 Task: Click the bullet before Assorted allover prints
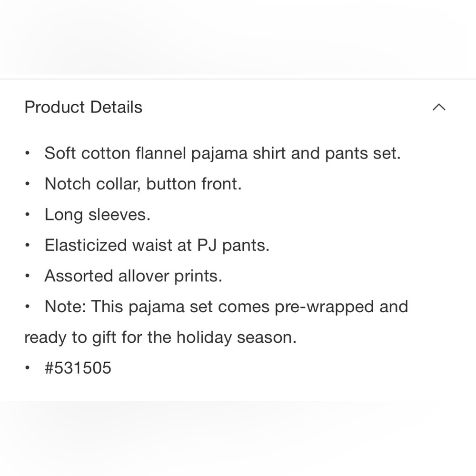tap(28, 277)
